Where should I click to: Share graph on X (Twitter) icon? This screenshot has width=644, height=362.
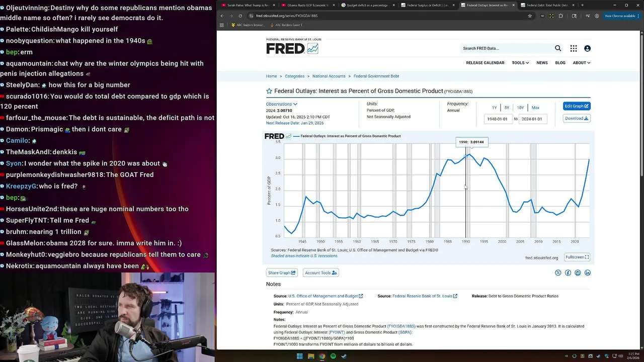pyautogui.click(x=558, y=273)
